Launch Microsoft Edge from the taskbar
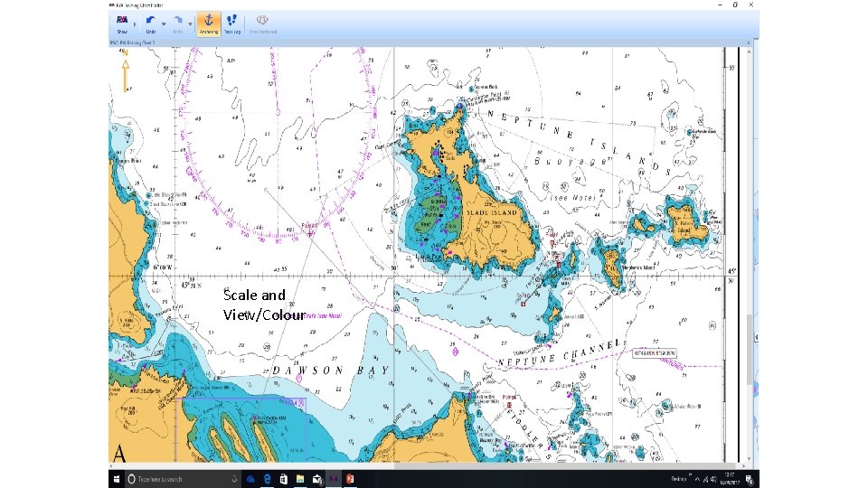This screenshot has width=868, height=488. (x=267, y=479)
